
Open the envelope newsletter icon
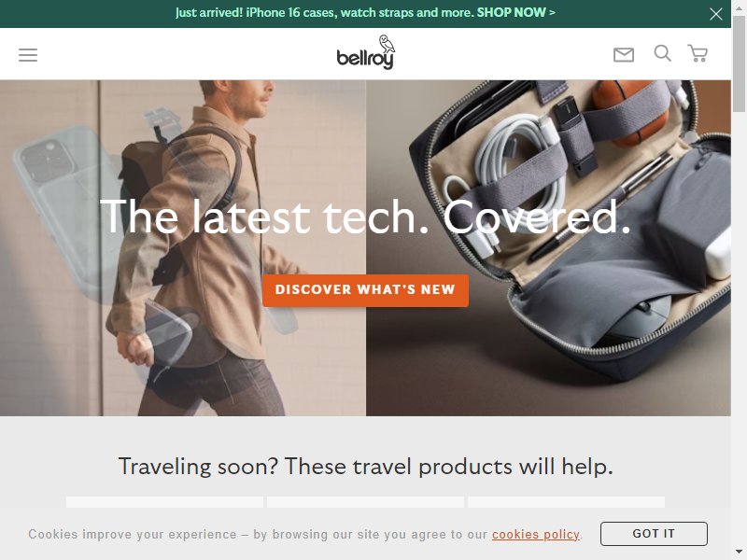pyautogui.click(x=623, y=55)
